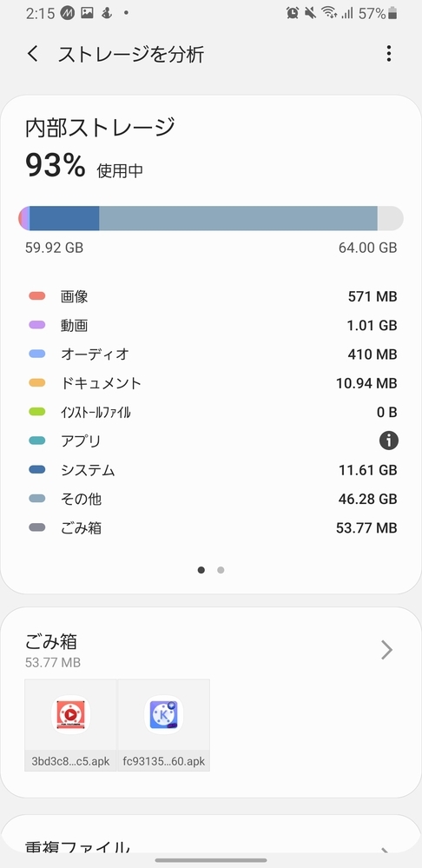The width and height of the screenshot is (422, 868).
Task: Switch to the second page indicator dot
Action: [221, 570]
